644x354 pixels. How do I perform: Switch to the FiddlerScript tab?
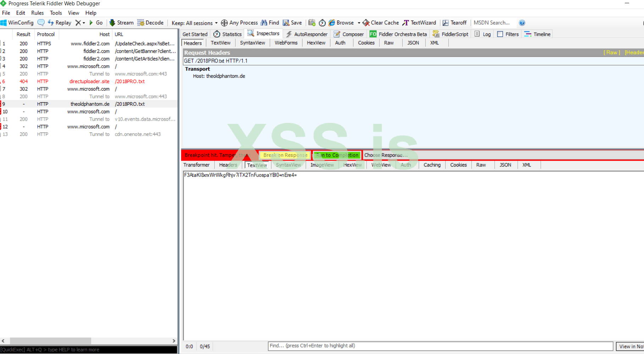451,34
